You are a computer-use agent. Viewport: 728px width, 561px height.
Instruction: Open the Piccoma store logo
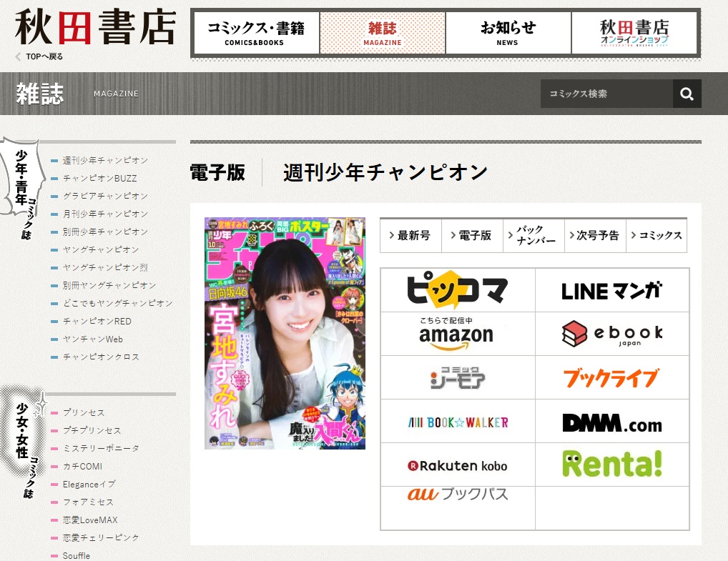tap(458, 291)
